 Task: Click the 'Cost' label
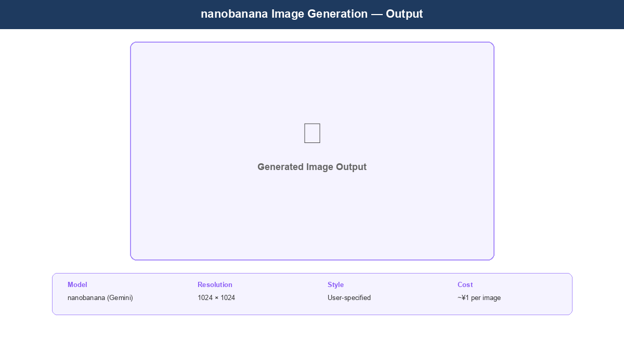(465, 285)
